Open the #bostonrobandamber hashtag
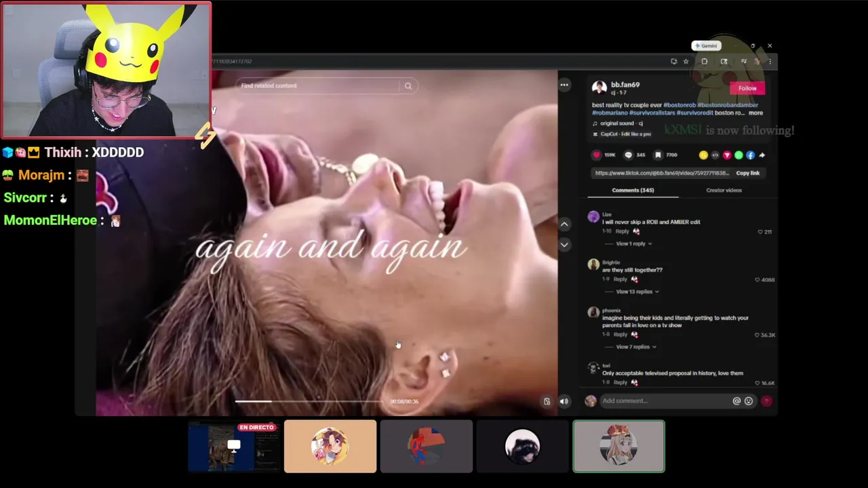The image size is (868, 488). (728, 105)
